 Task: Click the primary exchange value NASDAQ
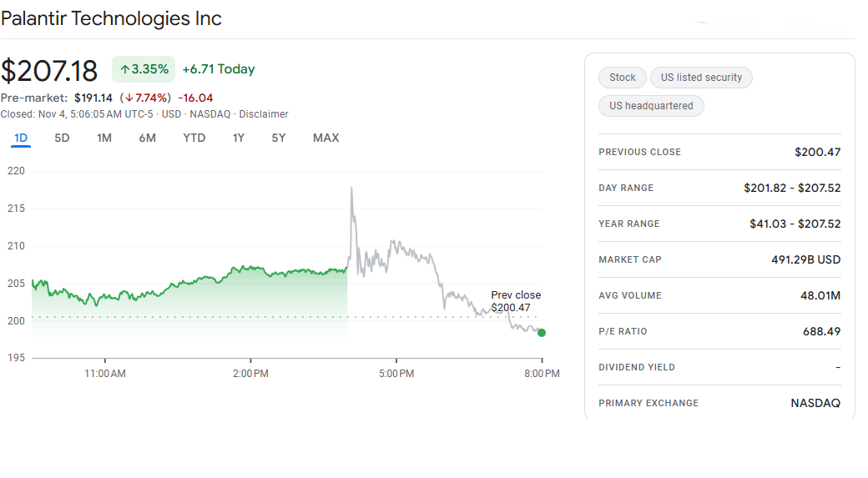[x=815, y=403]
